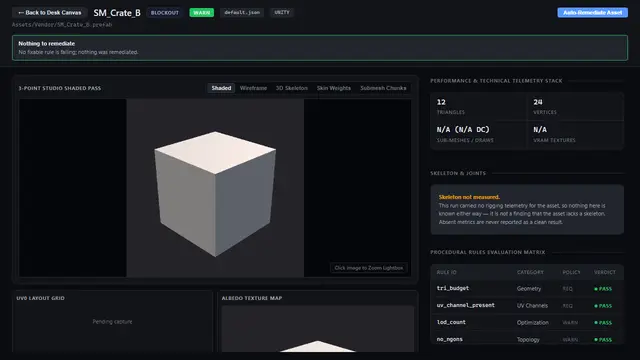Click the N/A VRAM textures value
This screenshot has height=360, width=640.
point(540,129)
